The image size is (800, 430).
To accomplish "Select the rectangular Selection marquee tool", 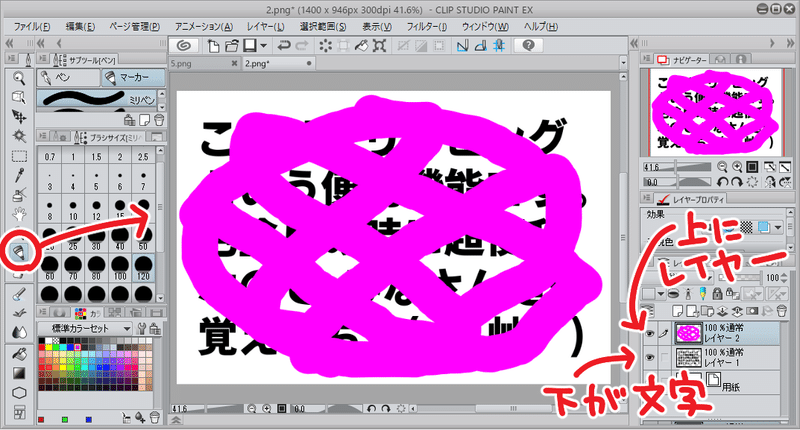I will pyautogui.click(x=19, y=156).
